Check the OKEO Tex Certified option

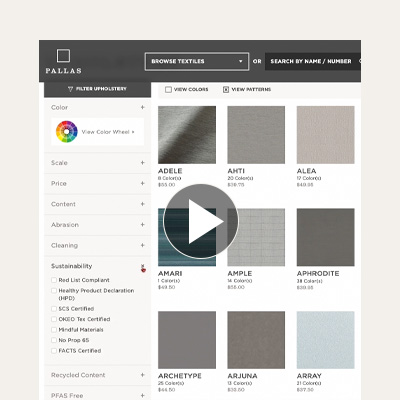click(54, 319)
